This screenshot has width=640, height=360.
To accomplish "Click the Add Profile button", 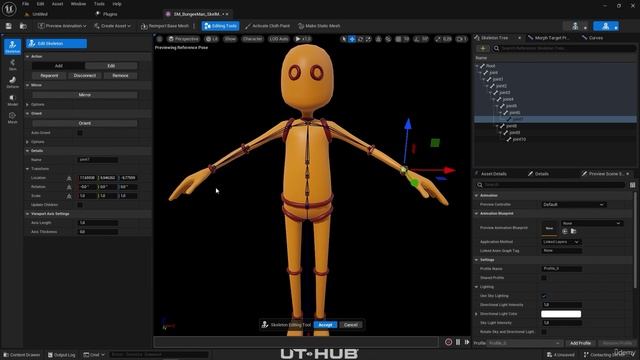I will pyautogui.click(x=580, y=343).
